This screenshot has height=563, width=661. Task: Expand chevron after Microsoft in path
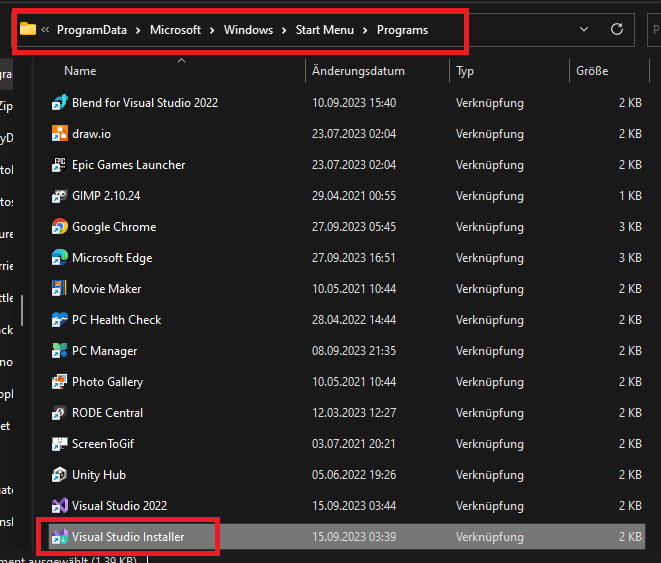(212, 30)
